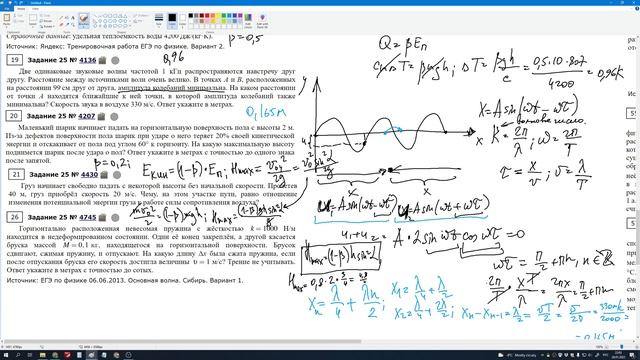Pick the yellow palette swatch
This screenshot has width=640, height=360.
click(x=218, y=16)
